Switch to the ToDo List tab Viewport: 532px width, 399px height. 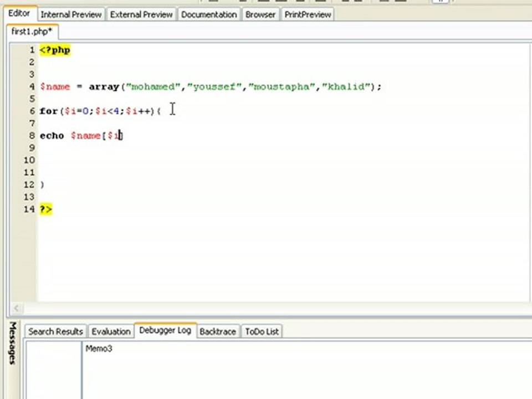tap(262, 331)
